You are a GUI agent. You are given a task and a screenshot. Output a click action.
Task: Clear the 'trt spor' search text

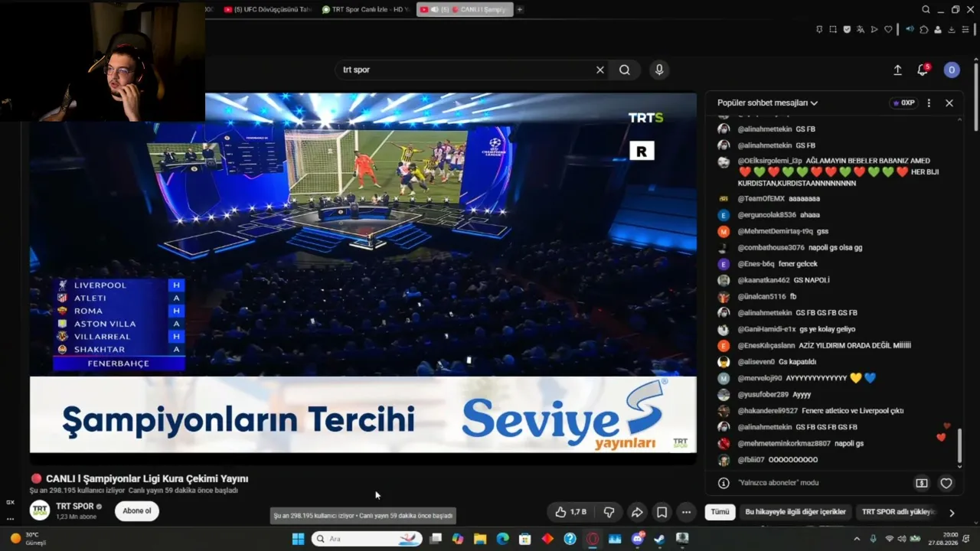[x=600, y=70]
